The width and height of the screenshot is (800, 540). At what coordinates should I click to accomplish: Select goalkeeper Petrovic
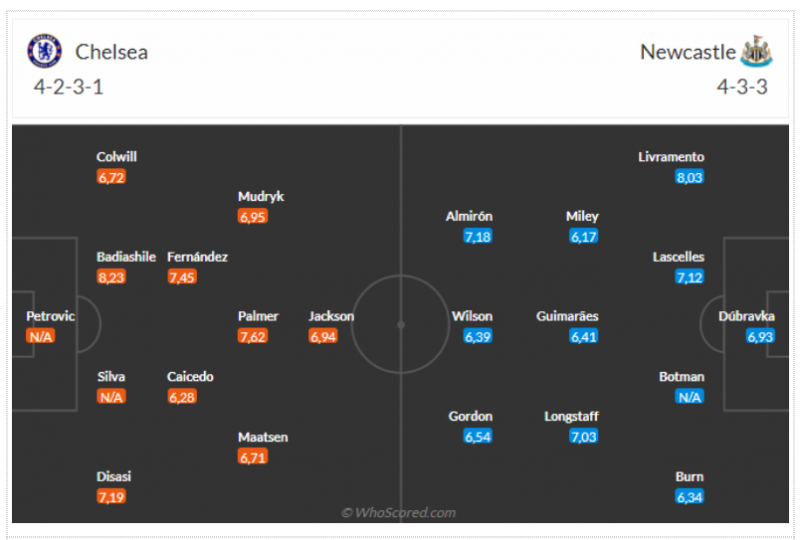50,316
